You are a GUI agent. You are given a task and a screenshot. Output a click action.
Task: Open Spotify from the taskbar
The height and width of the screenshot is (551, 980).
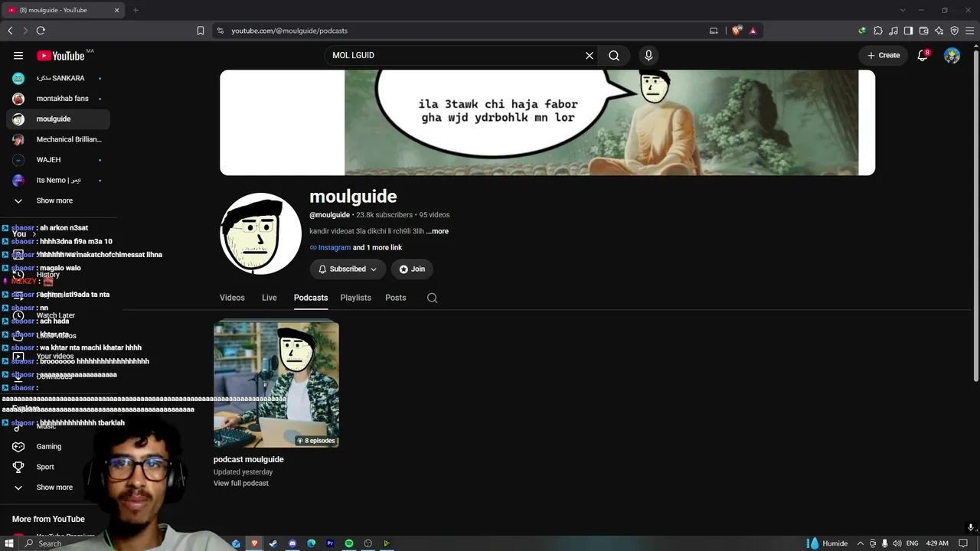click(349, 543)
